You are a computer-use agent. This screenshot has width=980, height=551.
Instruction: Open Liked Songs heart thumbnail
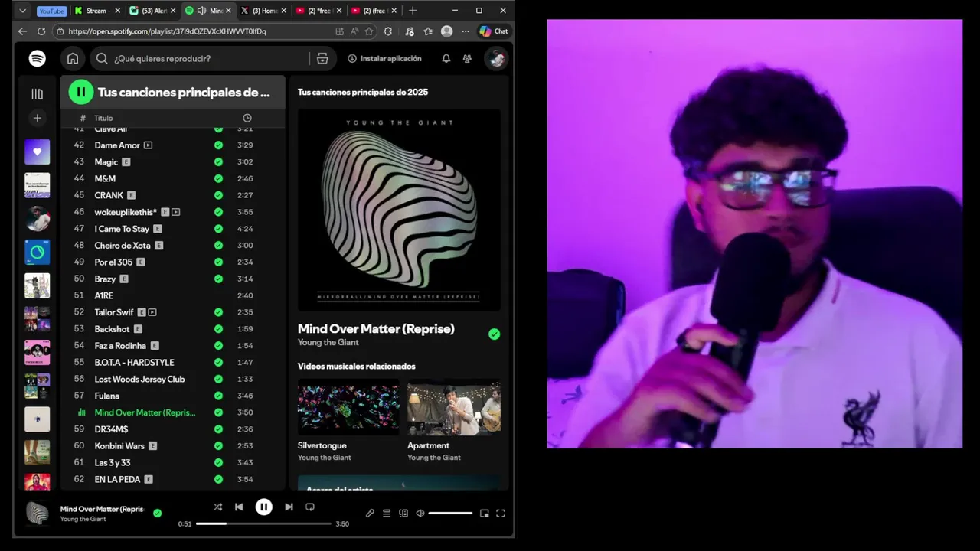pos(37,152)
